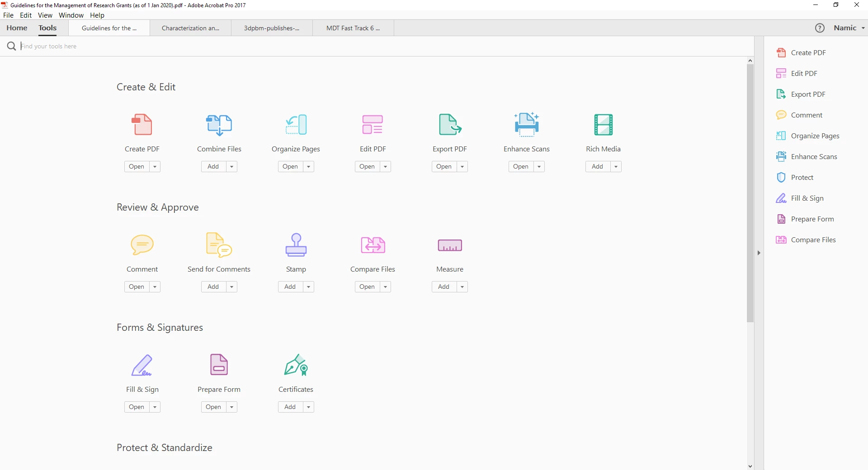Screen dimensions: 868x470
Task: Switch to the 3dpbm-publishes document tab
Action: [272, 28]
